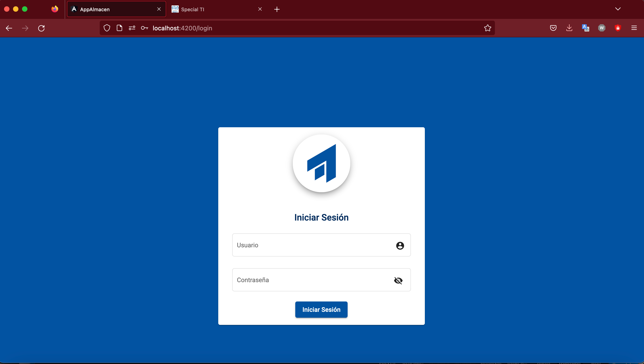Image resolution: width=644 pixels, height=364 pixels.
Task: Click the user account icon in Usuario field
Action: (400, 246)
